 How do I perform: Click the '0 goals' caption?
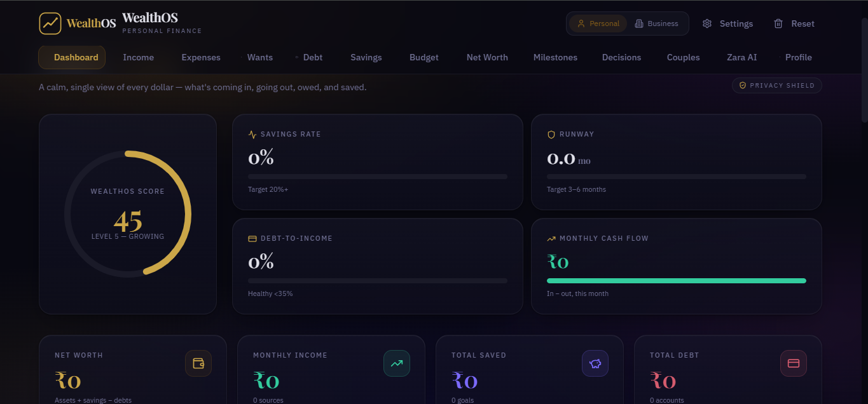(462, 400)
